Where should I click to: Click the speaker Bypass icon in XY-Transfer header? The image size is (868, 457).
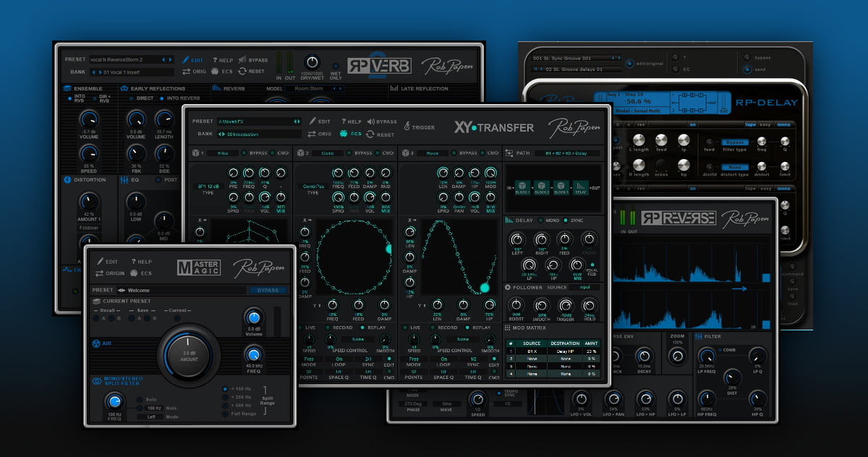pos(370,121)
